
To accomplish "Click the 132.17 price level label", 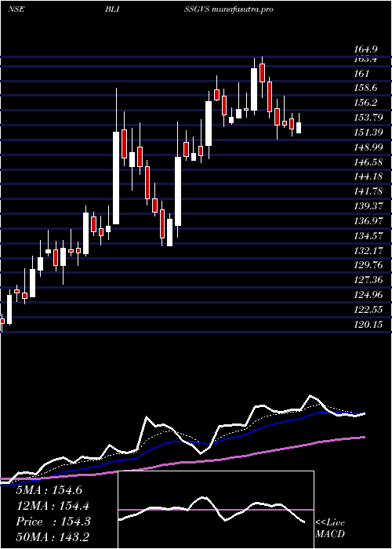I will click(x=368, y=250).
